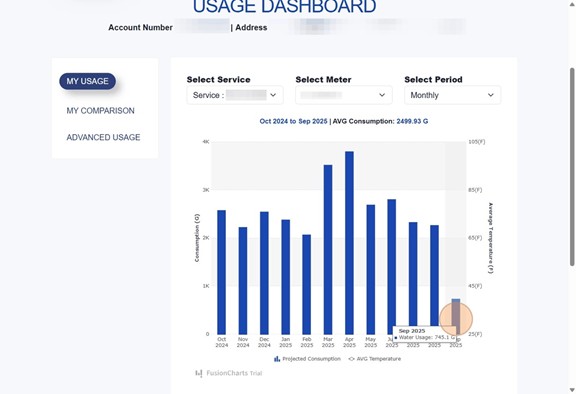Click the Feb 2025 consumption bar
The height and width of the screenshot is (394, 576).
tap(307, 284)
